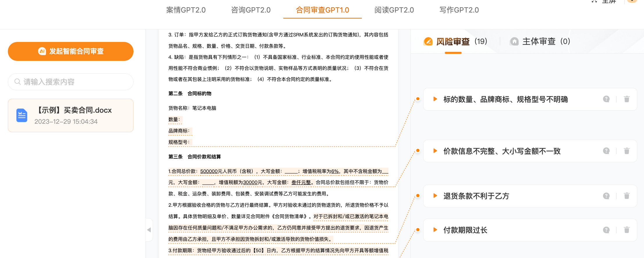Select the 风险审查 (19) tab
This screenshot has height=258, width=644.
[x=456, y=42]
